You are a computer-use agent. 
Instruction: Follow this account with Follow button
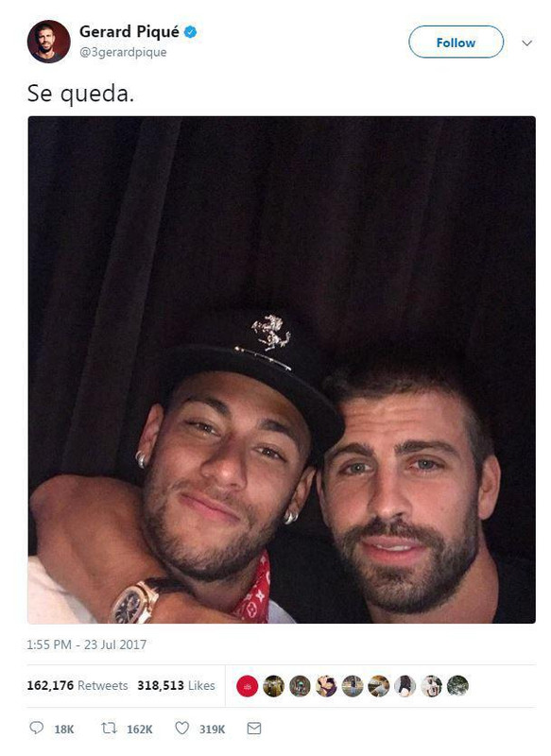tap(456, 43)
